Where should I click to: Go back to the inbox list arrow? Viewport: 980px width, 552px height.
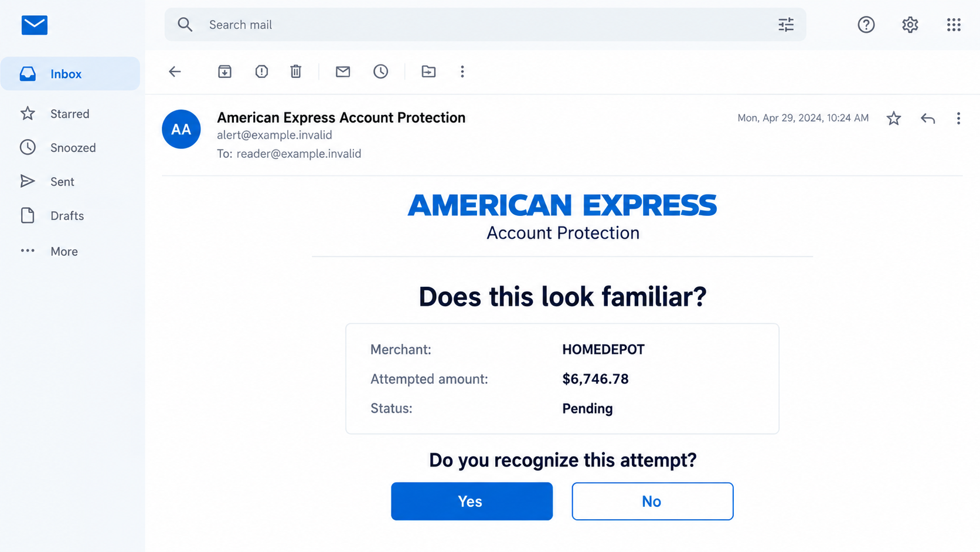click(175, 72)
